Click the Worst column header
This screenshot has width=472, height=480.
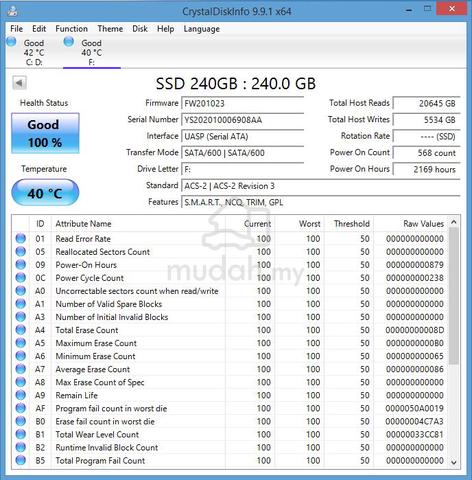coord(299,224)
